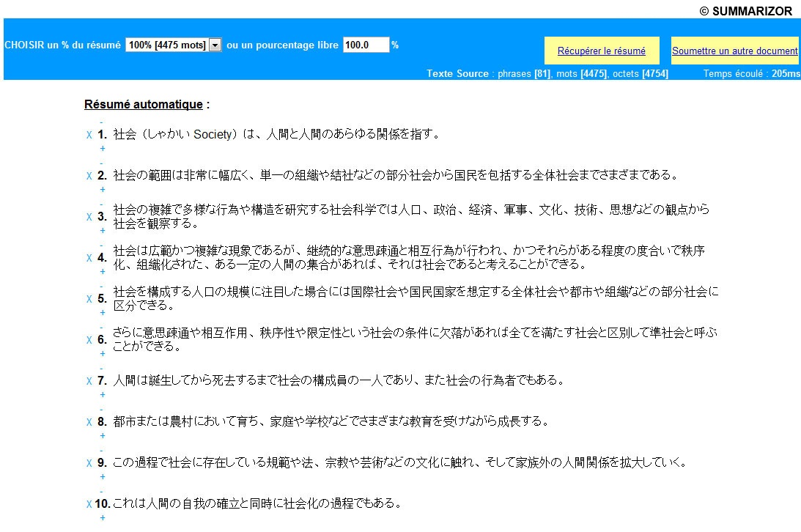The image size is (801, 532).
Task: Open Soumettre un autre document link
Action: [x=734, y=51]
